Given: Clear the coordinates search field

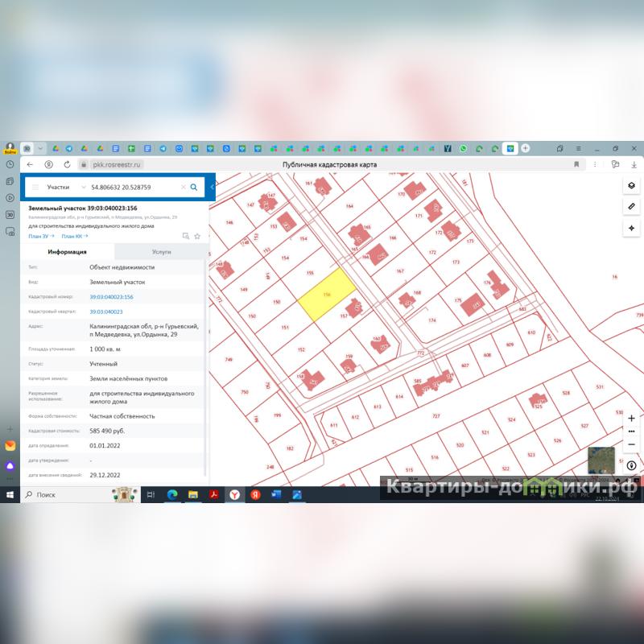Looking at the screenshot, I should [183, 187].
